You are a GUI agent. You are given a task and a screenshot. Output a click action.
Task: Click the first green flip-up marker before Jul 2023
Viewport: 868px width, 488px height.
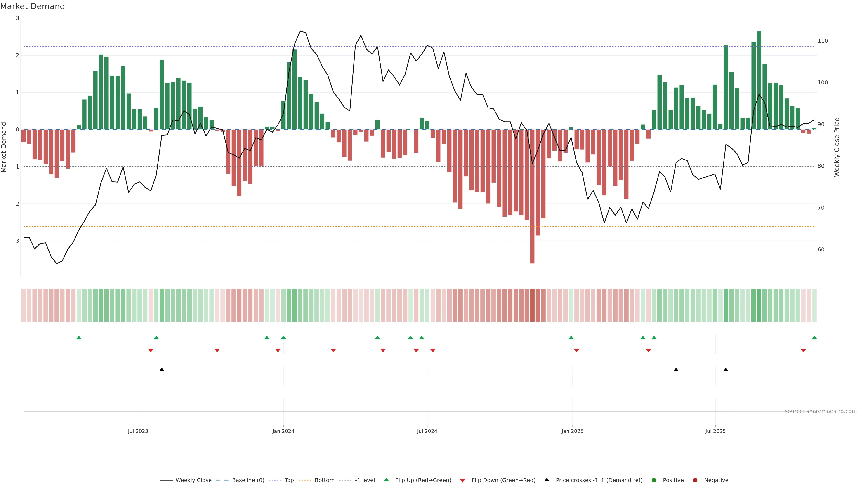tap(79, 338)
